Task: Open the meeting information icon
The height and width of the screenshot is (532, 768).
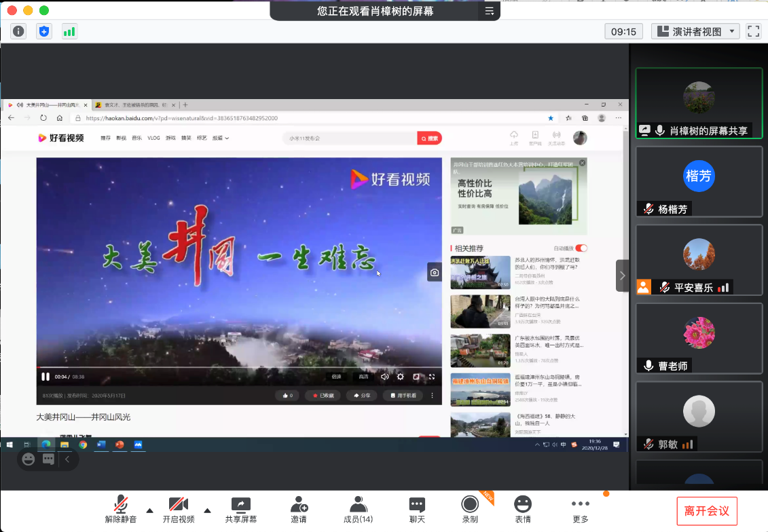Action: 18,31
